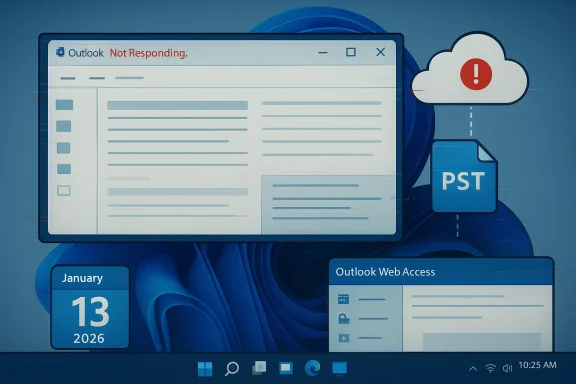This screenshot has height=384, width=576.
Task: Click lock icon in Outlook Web Access sidebar
Action: point(344,318)
